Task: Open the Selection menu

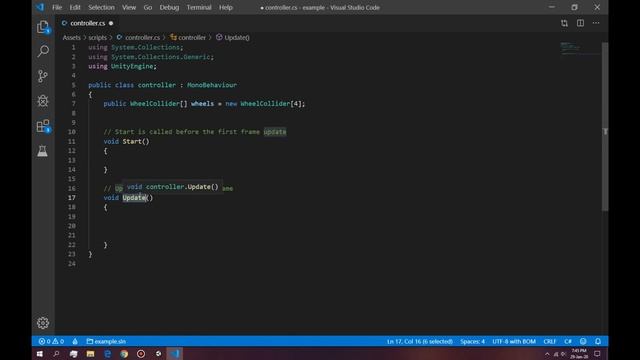Action: pyautogui.click(x=101, y=7)
